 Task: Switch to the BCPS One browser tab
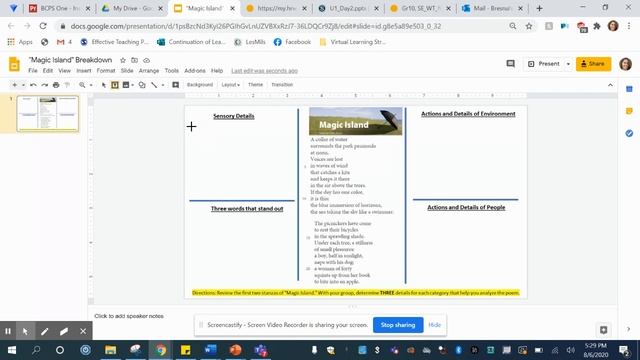pos(60,8)
